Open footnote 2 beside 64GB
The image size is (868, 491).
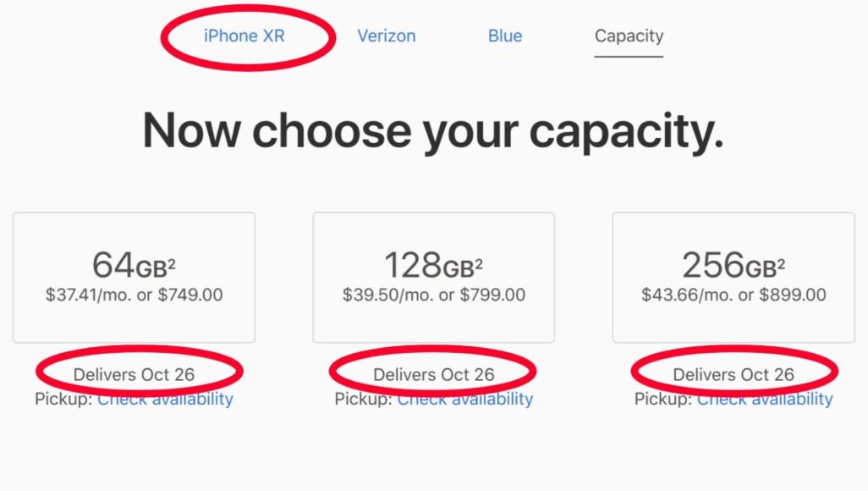point(172,262)
